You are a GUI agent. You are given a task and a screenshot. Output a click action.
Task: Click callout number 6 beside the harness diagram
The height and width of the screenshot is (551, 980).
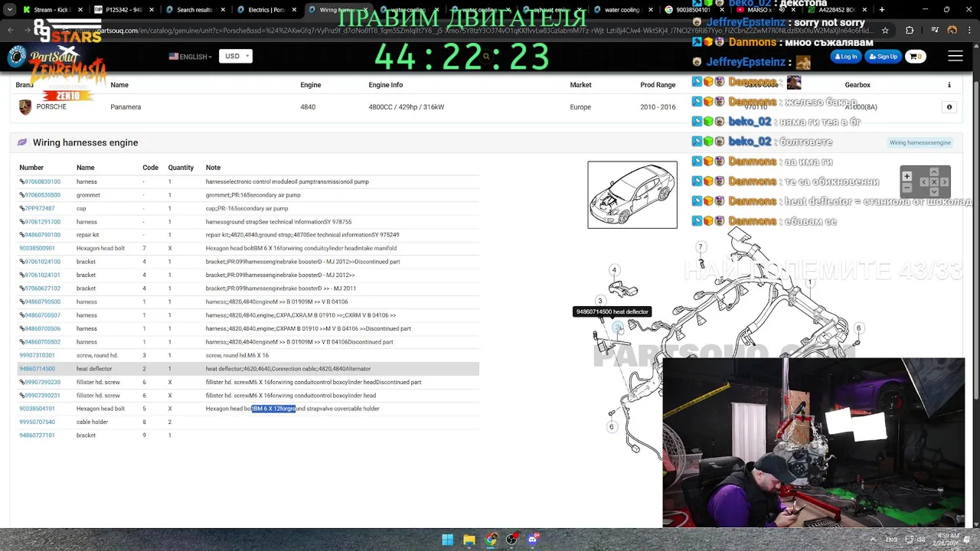[858, 328]
